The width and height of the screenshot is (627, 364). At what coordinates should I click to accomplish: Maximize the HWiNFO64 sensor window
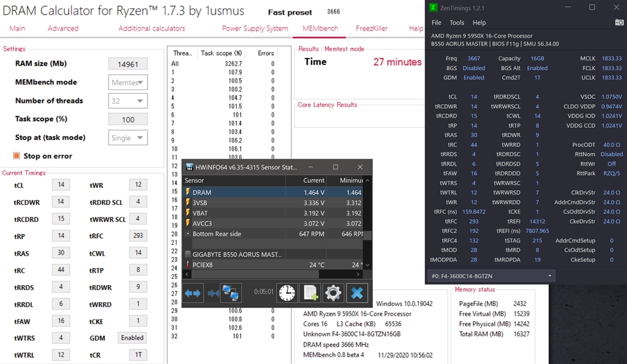(336, 167)
